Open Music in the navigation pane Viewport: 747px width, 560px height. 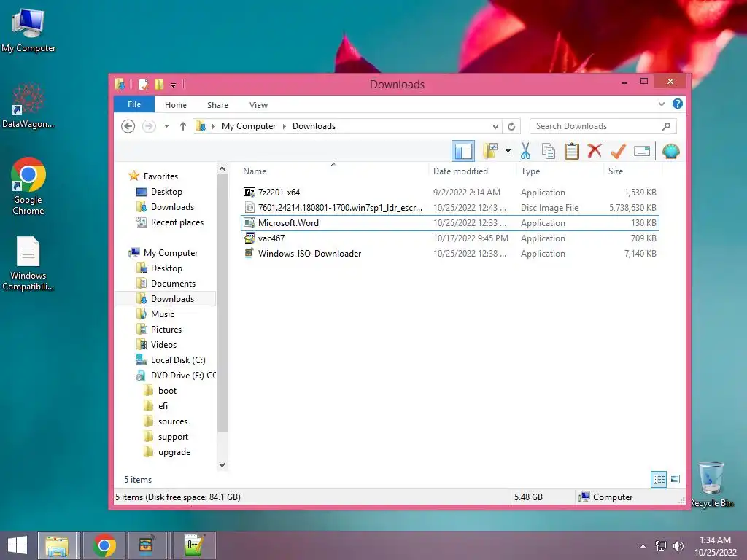(x=163, y=314)
